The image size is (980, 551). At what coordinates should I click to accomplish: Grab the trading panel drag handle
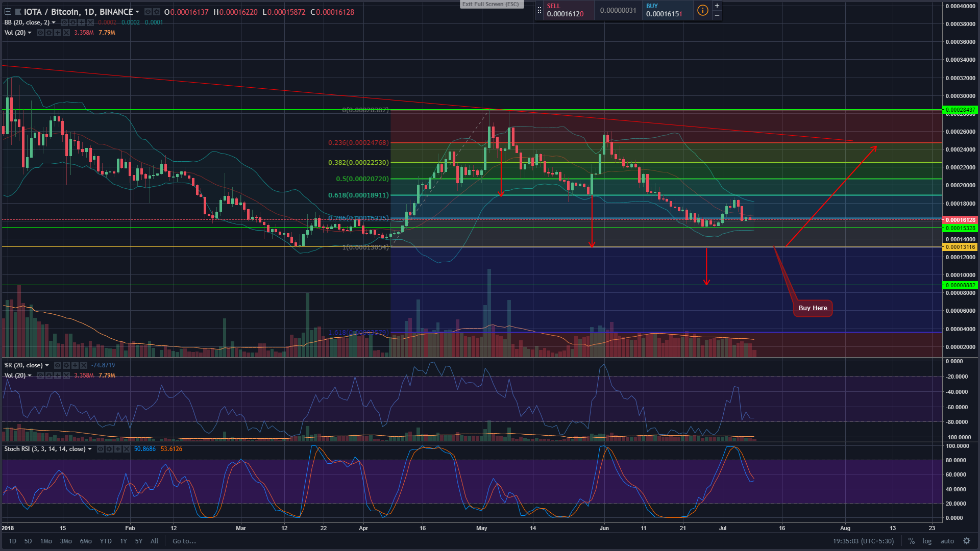[540, 10]
